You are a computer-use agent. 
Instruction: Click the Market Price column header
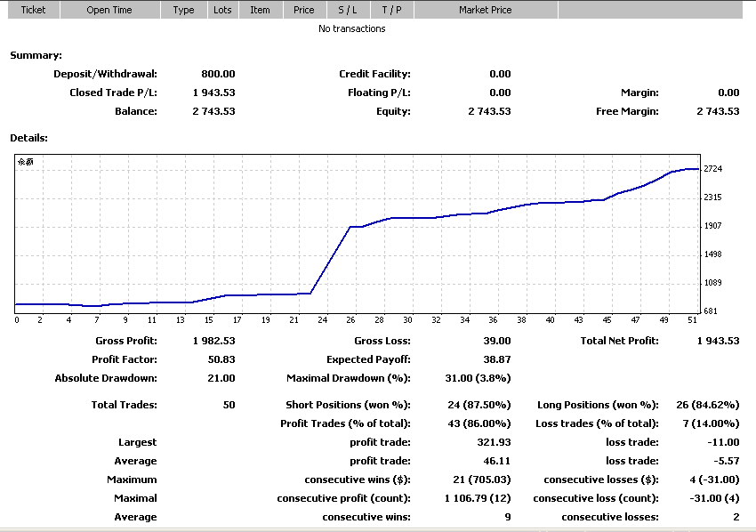(485, 10)
